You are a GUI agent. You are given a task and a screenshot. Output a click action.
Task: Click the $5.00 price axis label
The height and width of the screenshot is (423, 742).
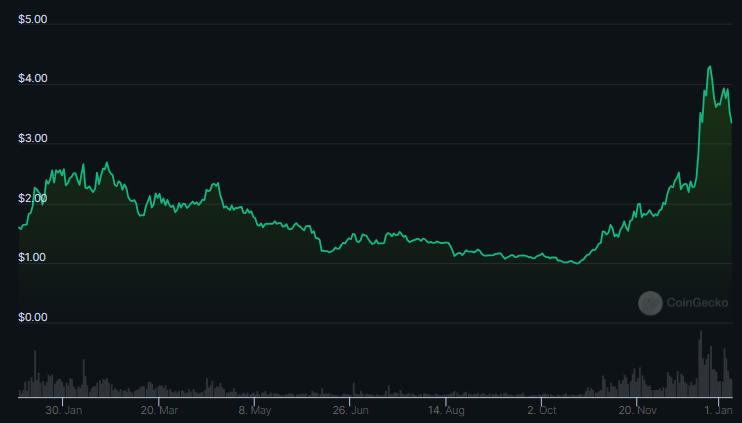(33, 19)
